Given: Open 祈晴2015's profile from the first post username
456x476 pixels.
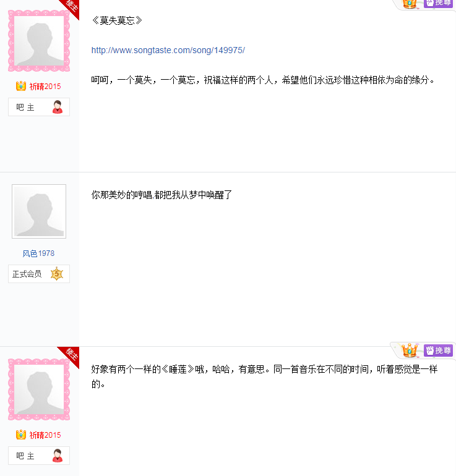Looking at the screenshot, I should coord(45,86).
